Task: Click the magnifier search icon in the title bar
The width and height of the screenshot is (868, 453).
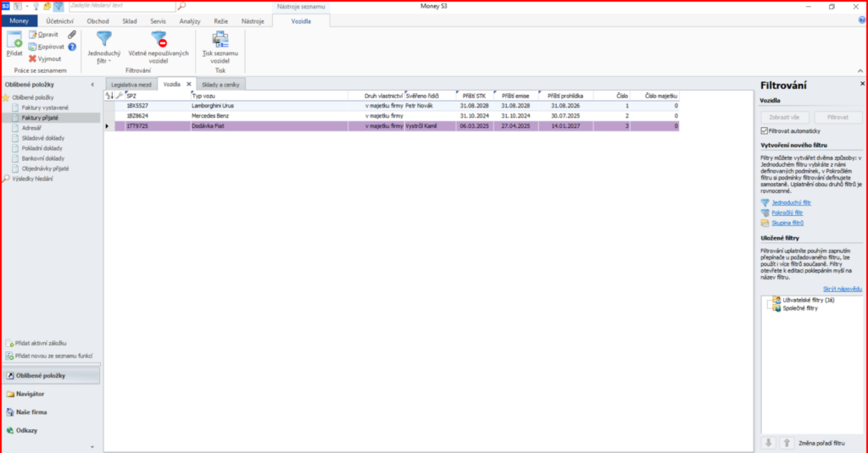Action: point(182,6)
